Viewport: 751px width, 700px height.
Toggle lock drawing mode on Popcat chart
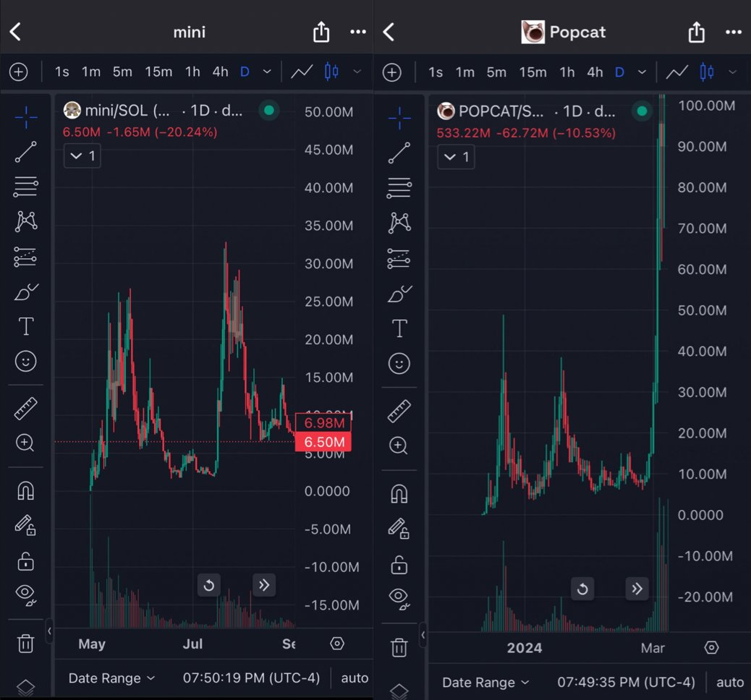click(399, 529)
